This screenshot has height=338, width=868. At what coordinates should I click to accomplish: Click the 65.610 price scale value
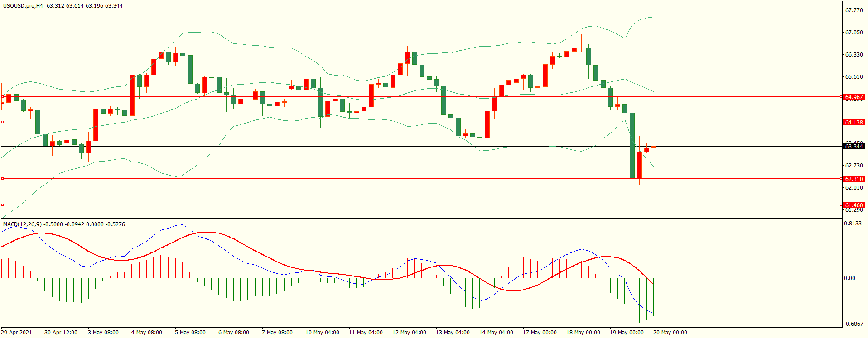point(854,77)
